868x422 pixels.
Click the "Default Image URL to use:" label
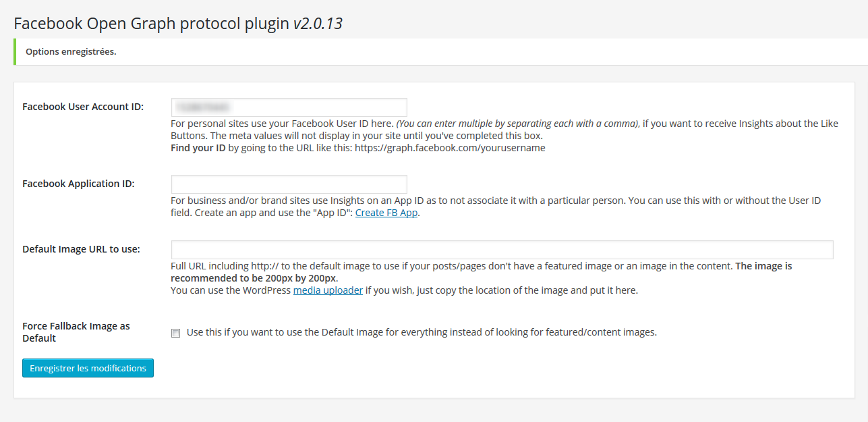81,249
